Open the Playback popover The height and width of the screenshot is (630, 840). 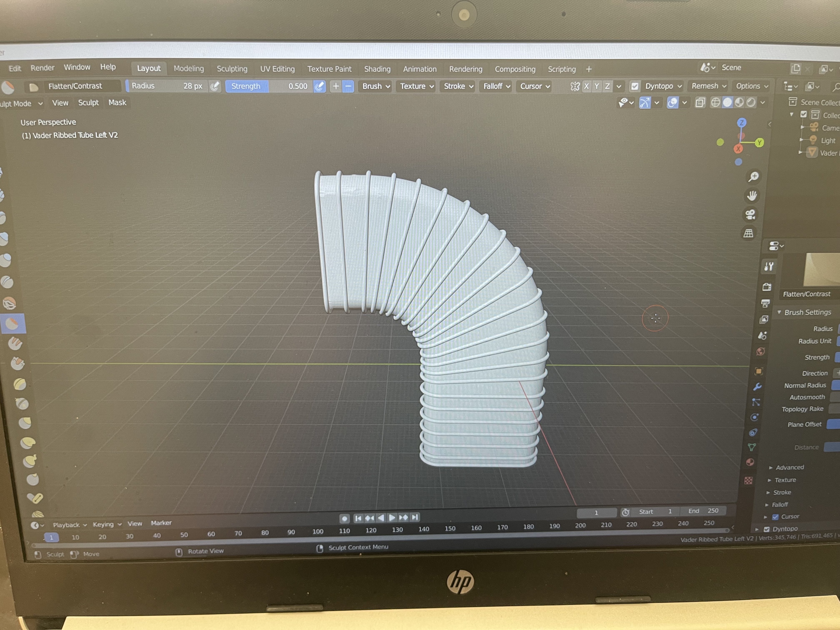click(x=70, y=525)
